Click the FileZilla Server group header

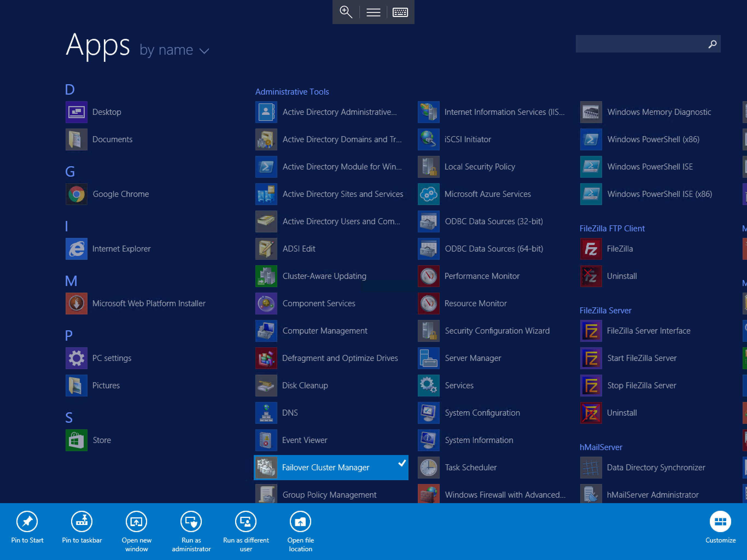coord(605,310)
